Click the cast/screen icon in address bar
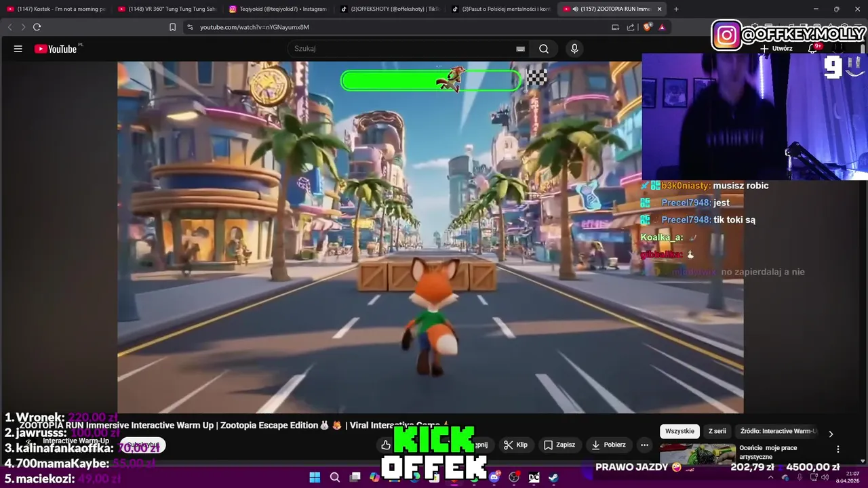Screen dimensions: 868x488 tap(615, 27)
